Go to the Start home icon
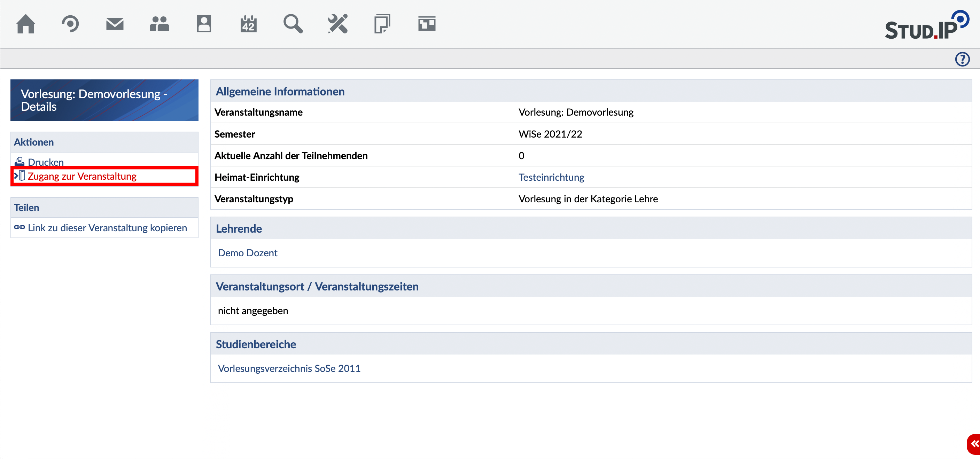 tap(25, 24)
